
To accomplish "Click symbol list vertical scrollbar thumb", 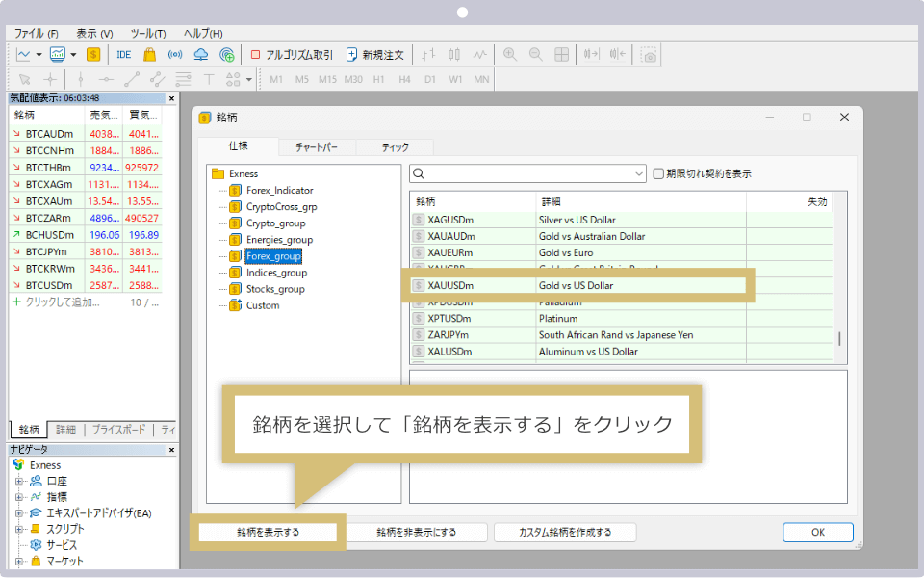I will click(839, 338).
